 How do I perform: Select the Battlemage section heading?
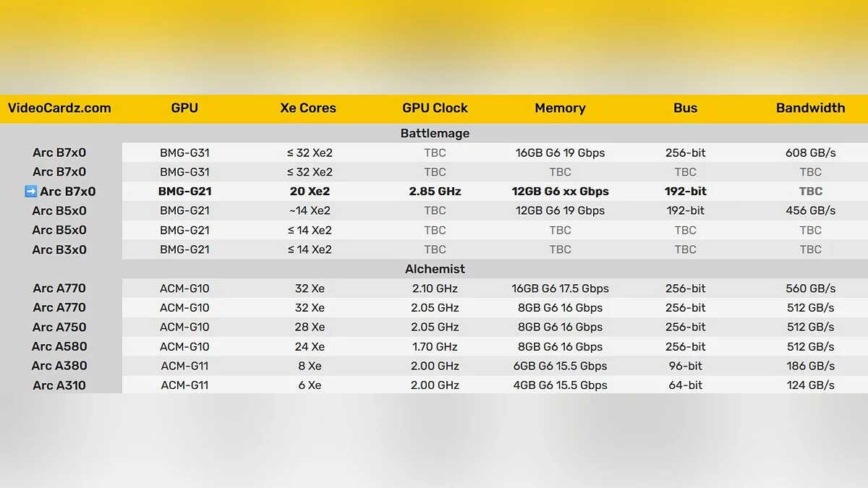[x=435, y=134]
